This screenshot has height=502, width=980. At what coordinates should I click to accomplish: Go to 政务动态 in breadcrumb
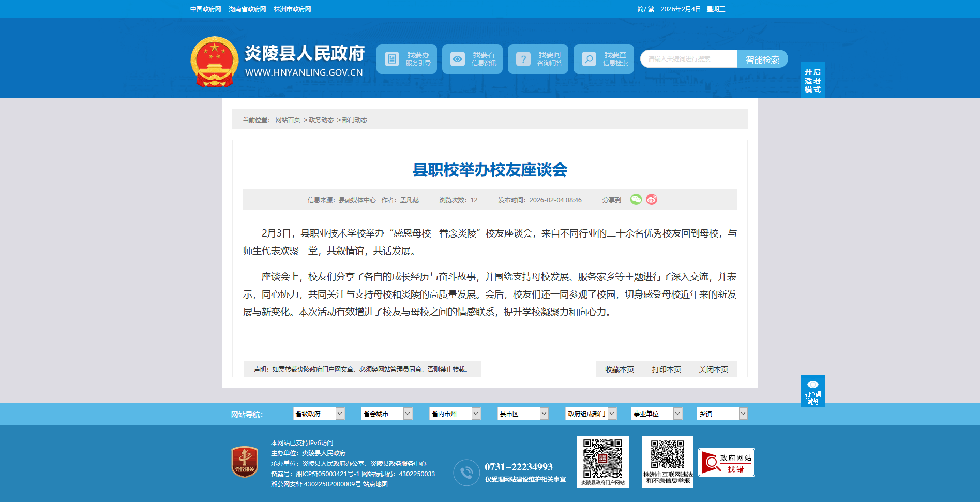[x=321, y=120]
